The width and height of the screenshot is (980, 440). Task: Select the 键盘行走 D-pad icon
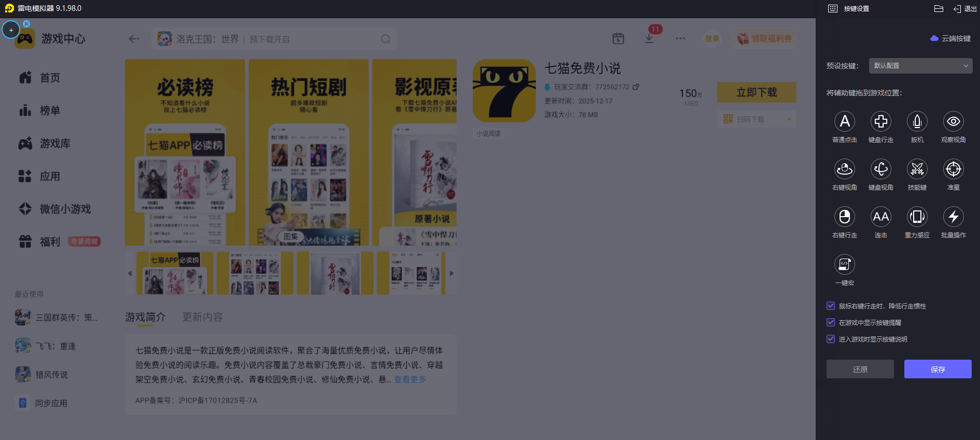pos(880,122)
